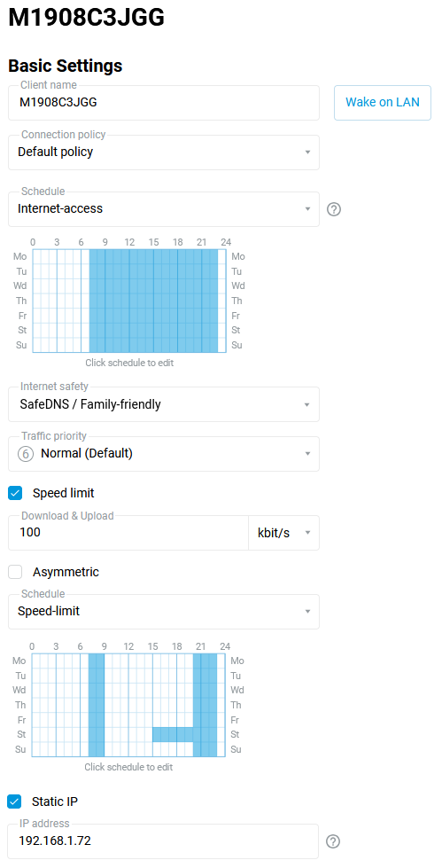Expand the Internet-access schedule dropdown

point(164,209)
